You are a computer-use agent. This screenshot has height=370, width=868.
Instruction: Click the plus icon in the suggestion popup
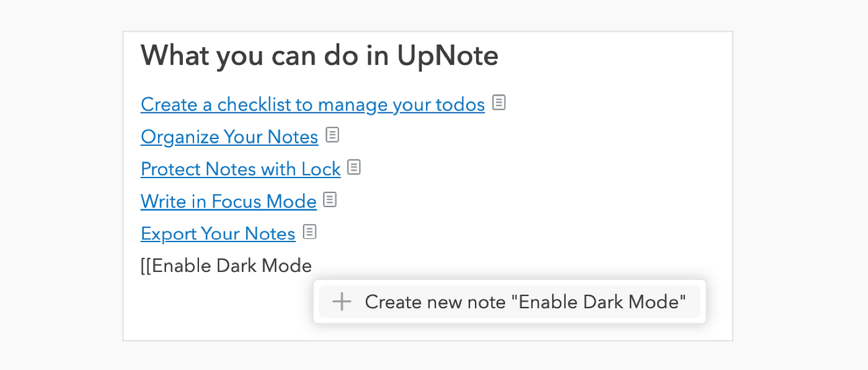coord(342,302)
